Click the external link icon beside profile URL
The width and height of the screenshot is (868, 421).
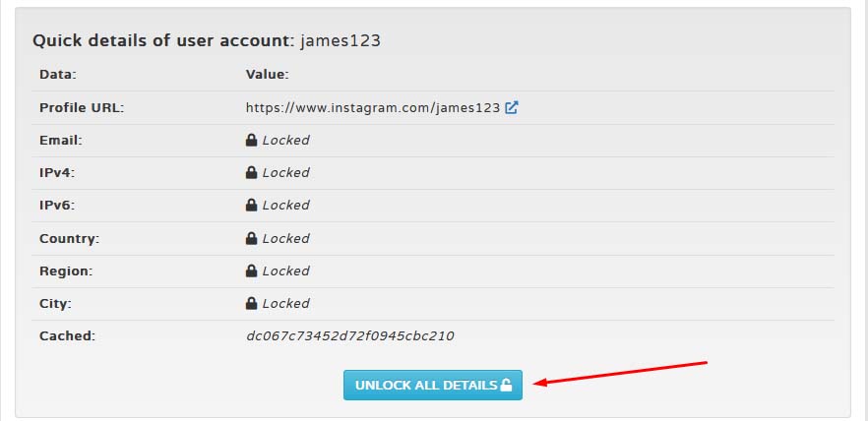click(x=512, y=107)
